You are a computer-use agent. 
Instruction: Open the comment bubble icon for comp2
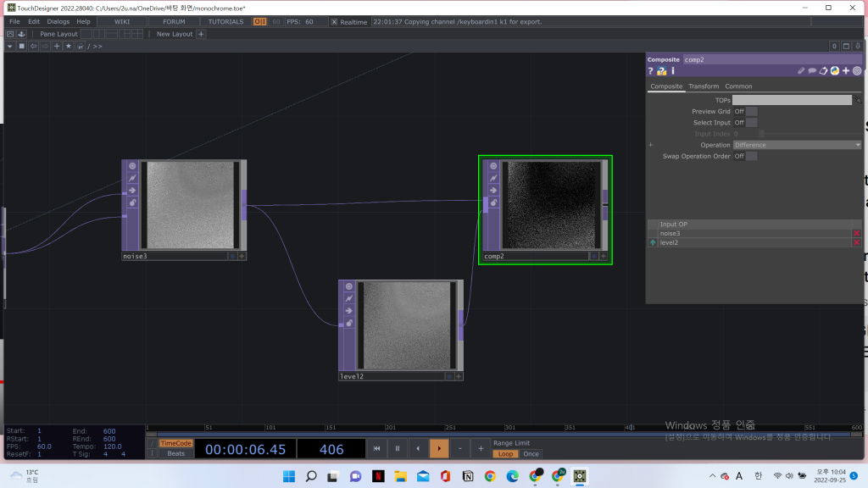click(812, 71)
